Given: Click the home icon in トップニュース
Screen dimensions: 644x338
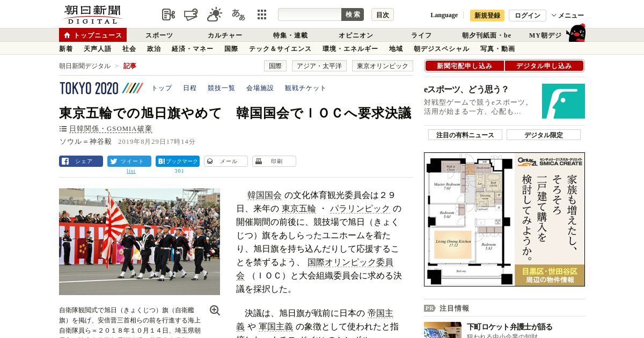Looking at the screenshot, I should [67, 35].
